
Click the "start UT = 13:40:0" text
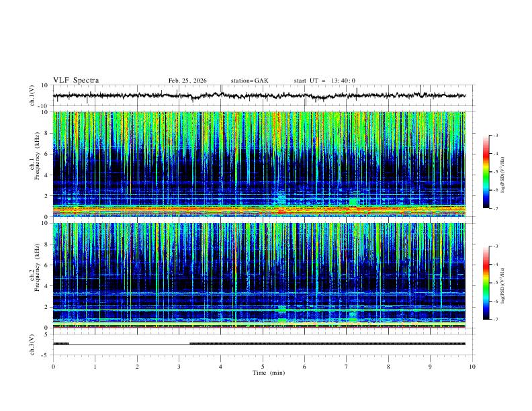pos(324,81)
